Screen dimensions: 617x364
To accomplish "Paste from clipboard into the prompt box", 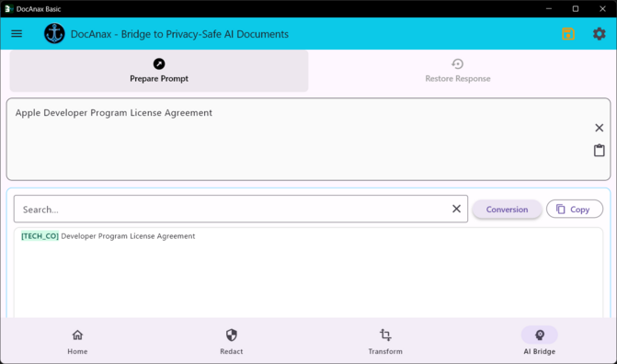I will 599,151.
